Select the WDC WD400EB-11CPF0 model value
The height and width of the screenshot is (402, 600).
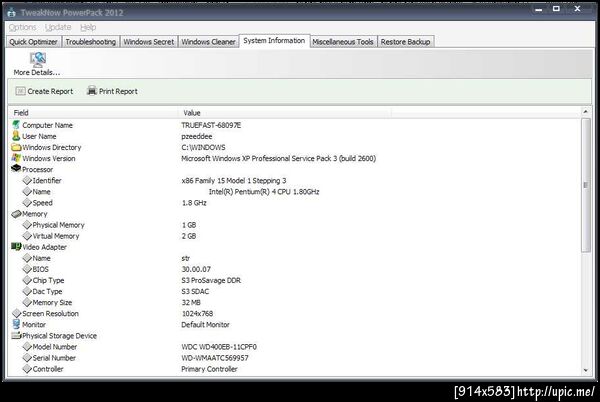(x=219, y=347)
